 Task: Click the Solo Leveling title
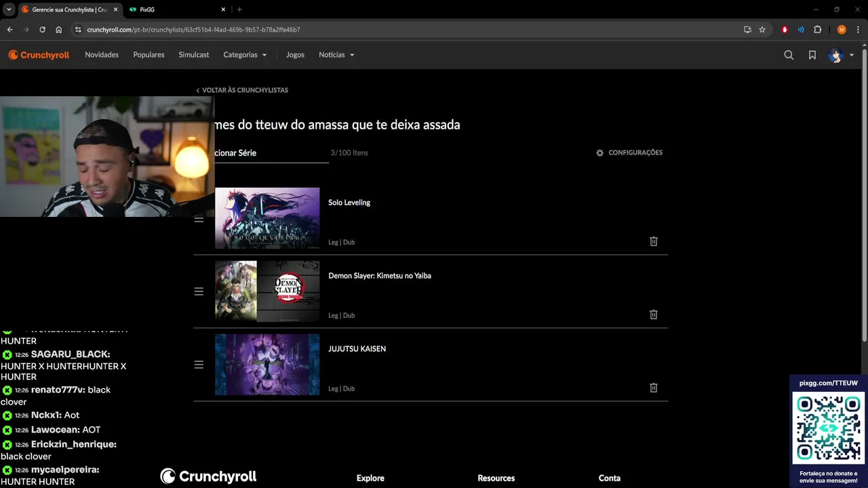click(x=349, y=203)
